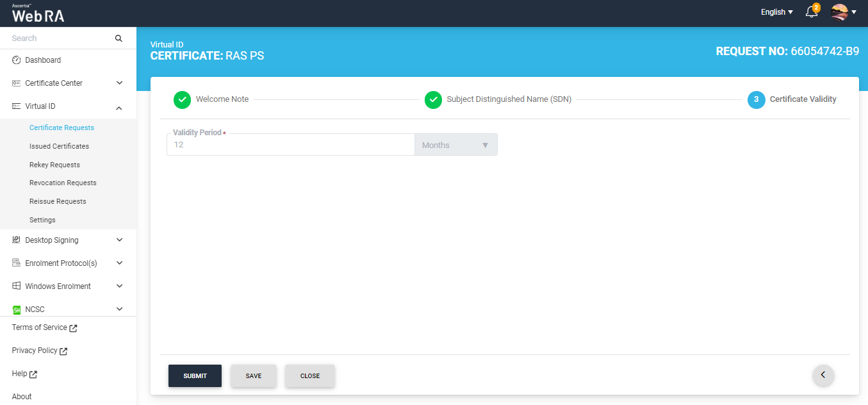The height and width of the screenshot is (405, 868).
Task: Select the Certificate Validity step 3 circle
Action: coord(756,99)
